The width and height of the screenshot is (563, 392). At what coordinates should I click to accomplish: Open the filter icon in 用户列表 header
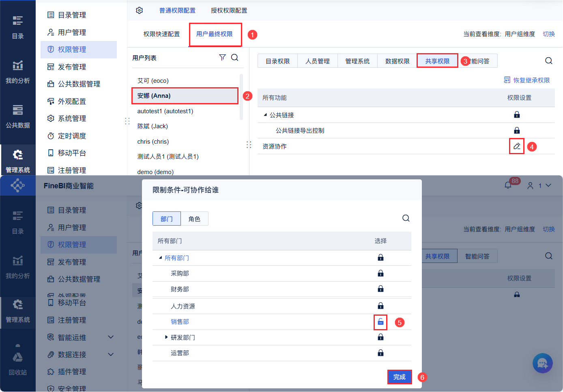click(x=222, y=58)
